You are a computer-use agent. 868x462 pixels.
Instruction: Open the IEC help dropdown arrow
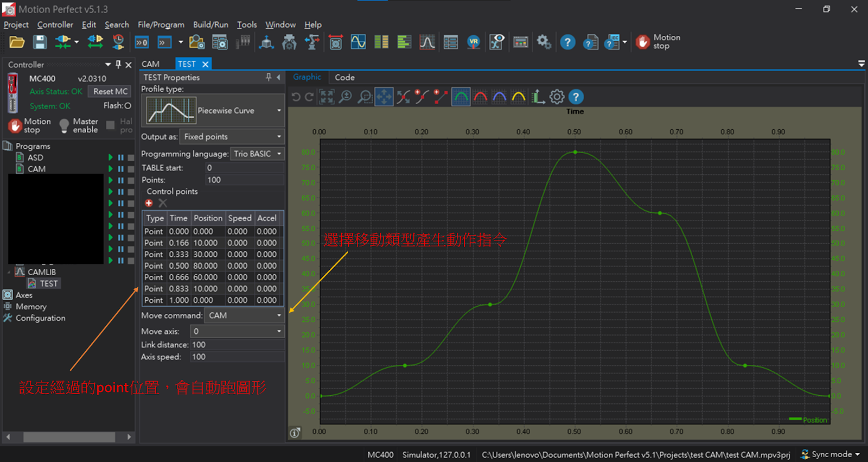coord(625,42)
